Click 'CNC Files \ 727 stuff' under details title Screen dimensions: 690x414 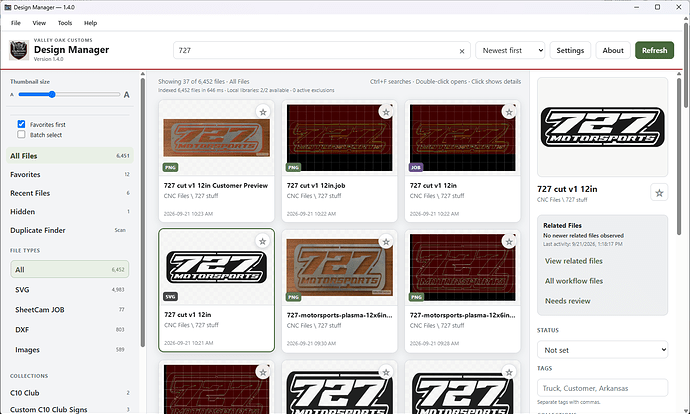(x=562, y=200)
